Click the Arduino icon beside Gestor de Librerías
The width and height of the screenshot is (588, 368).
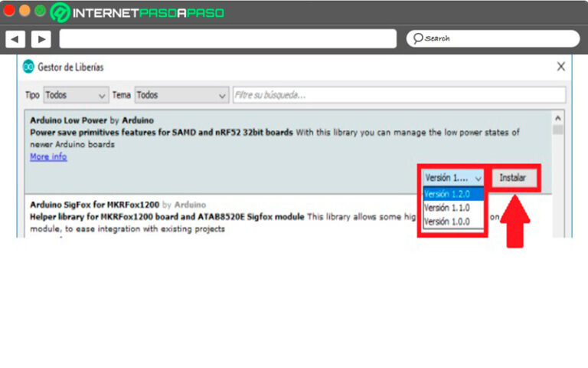(28, 67)
